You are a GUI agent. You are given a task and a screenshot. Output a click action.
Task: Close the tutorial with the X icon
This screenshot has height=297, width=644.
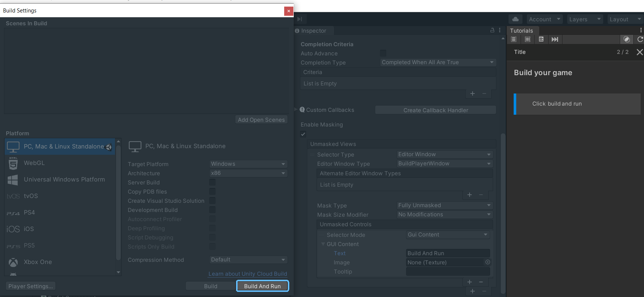[x=640, y=52]
